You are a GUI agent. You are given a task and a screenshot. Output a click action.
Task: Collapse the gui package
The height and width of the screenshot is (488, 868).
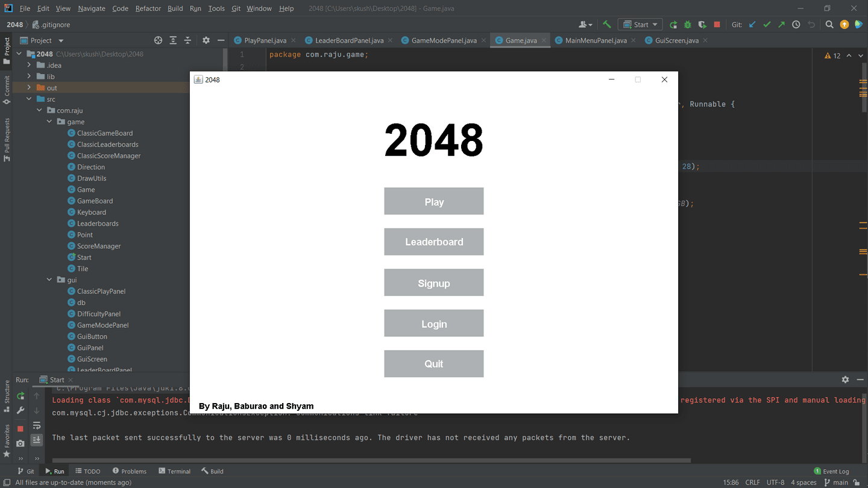(x=49, y=280)
